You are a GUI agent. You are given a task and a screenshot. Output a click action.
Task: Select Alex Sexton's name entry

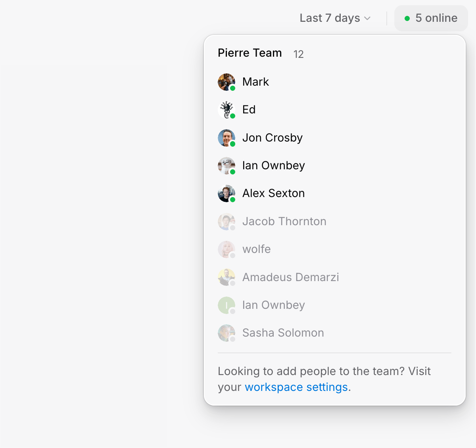274,193
